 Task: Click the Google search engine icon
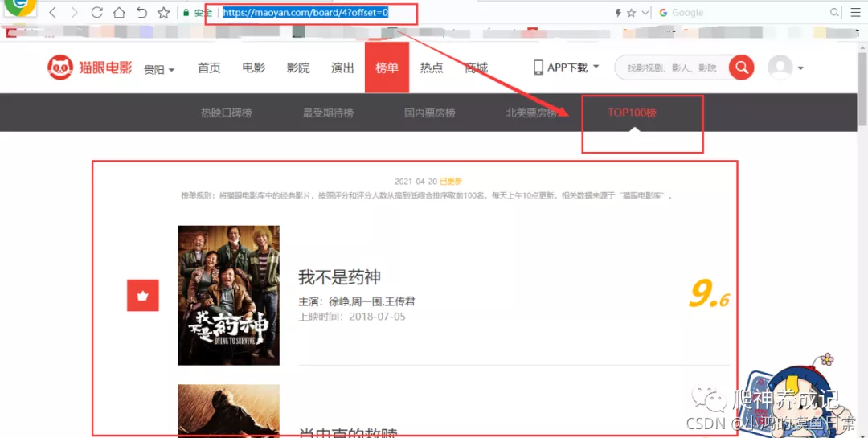pyautogui.click(x=663, y=13)
